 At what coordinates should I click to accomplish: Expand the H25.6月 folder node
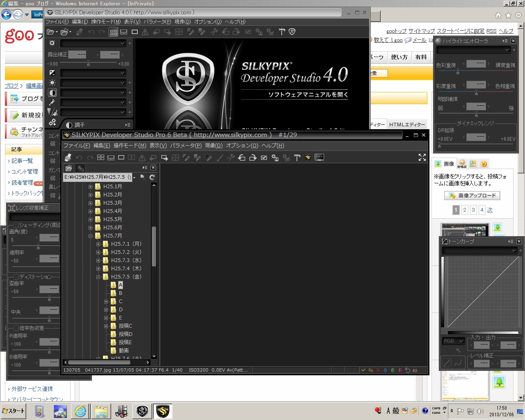tap(90, 228)
